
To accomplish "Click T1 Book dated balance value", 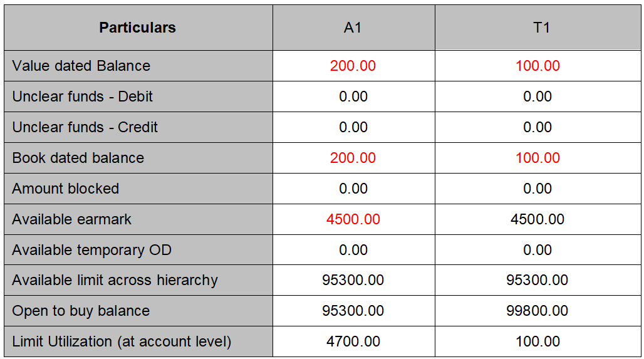I will pos(538,158).
